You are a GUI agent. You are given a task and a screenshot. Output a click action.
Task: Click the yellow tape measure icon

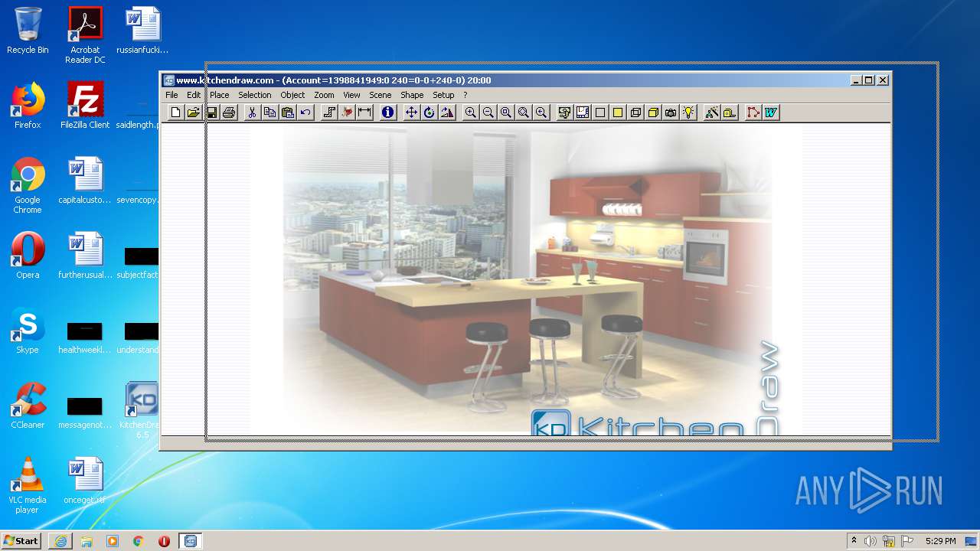point(730,112)
